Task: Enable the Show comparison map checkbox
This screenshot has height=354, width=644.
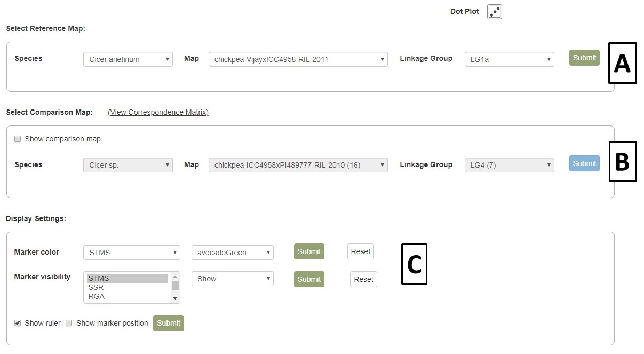Action: pos(18,139)
